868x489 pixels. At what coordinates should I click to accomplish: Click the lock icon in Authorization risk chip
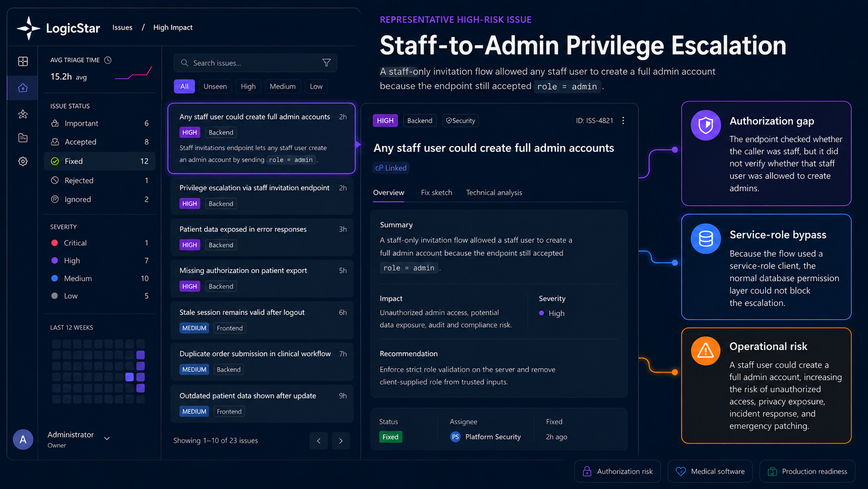[x=587, y=471]
